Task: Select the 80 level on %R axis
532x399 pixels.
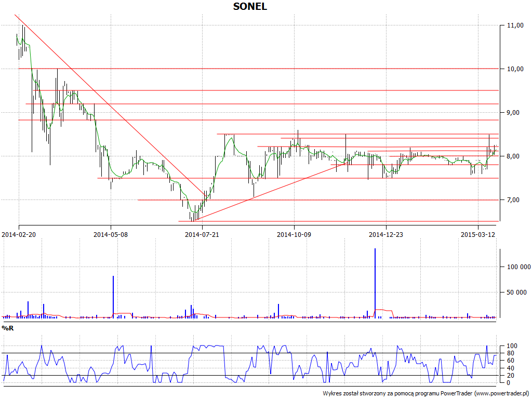Action: coord(511,353)
